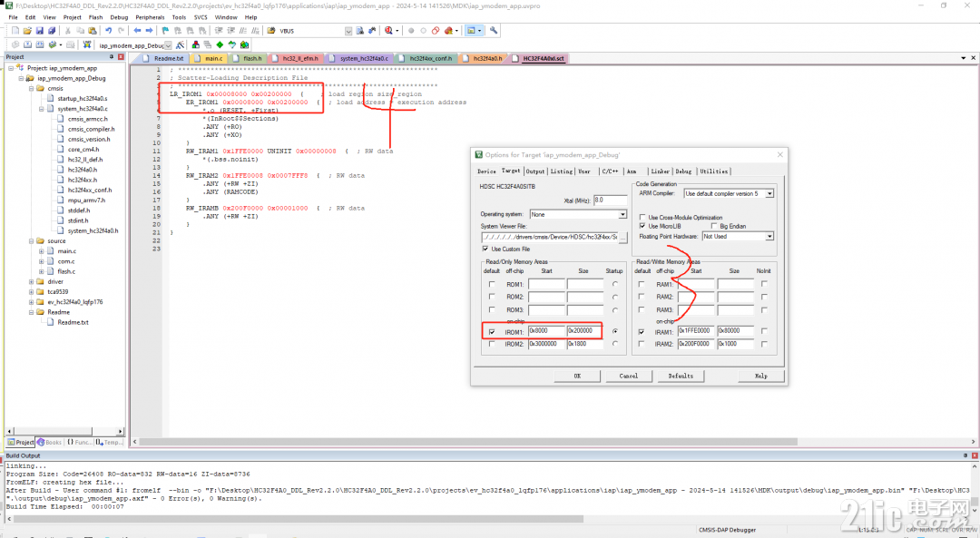
Task: Collapse the source group in project tree
Action: pyautogui.click(x=31, y=241)
